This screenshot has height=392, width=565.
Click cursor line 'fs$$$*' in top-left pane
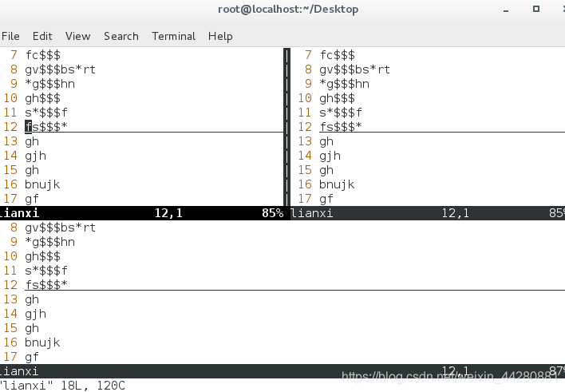(x=46, y=127)
